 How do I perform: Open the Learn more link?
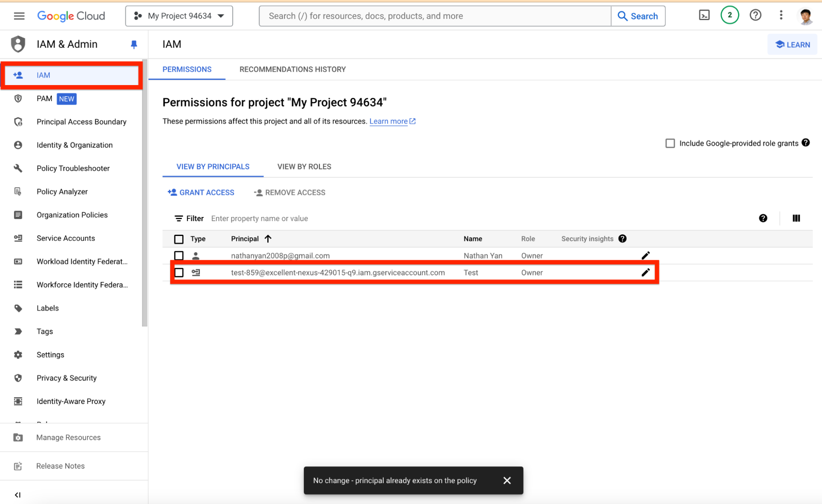click(x=389, y=121)
